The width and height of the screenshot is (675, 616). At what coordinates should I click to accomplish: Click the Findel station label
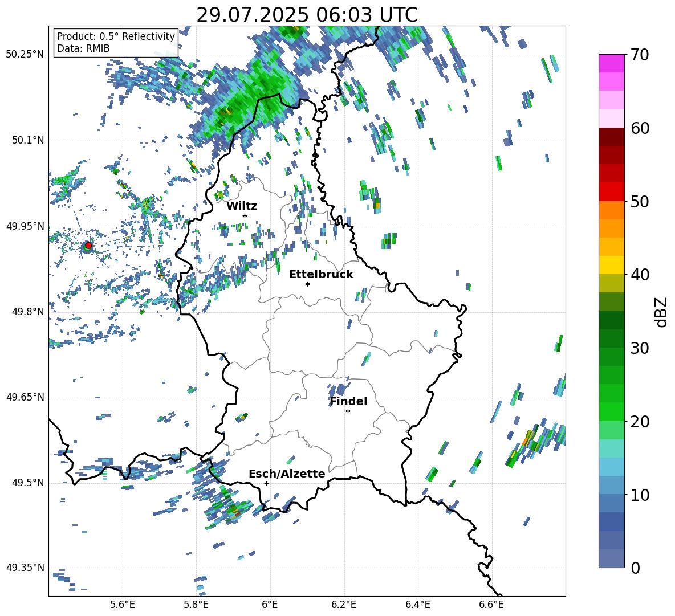[x=348, y=401]
